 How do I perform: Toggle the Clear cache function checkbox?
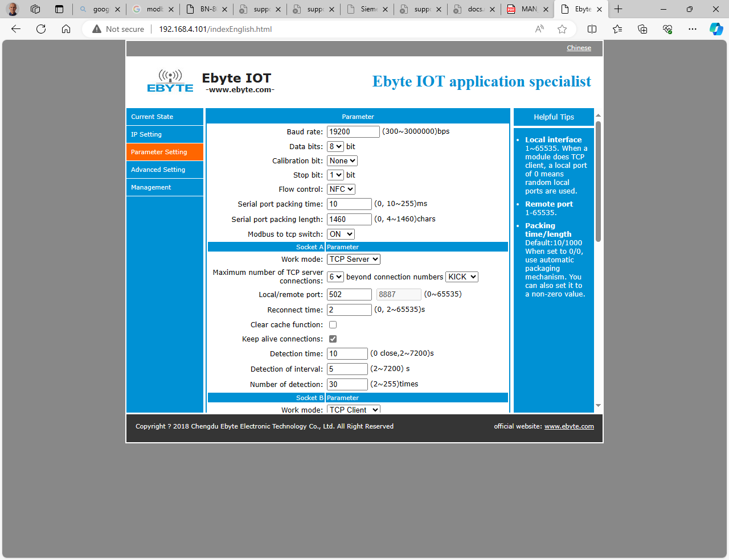[x=333, y=324]
